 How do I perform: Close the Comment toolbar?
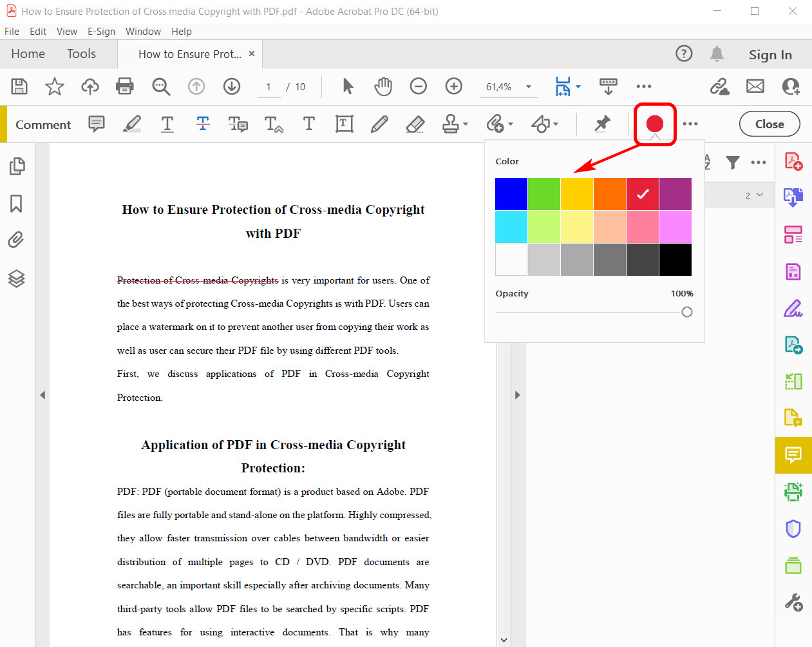pyautogui.click(x=769, y=124)
